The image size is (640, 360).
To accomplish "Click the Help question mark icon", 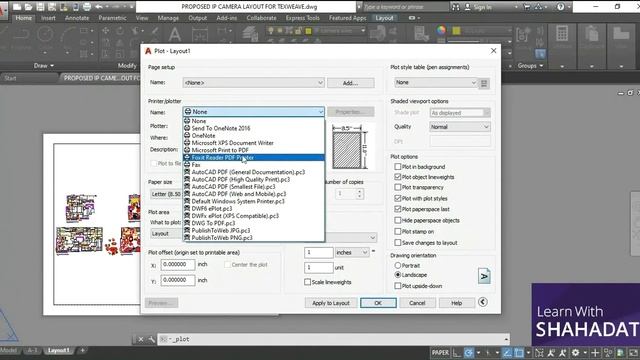I will point(561,7).
